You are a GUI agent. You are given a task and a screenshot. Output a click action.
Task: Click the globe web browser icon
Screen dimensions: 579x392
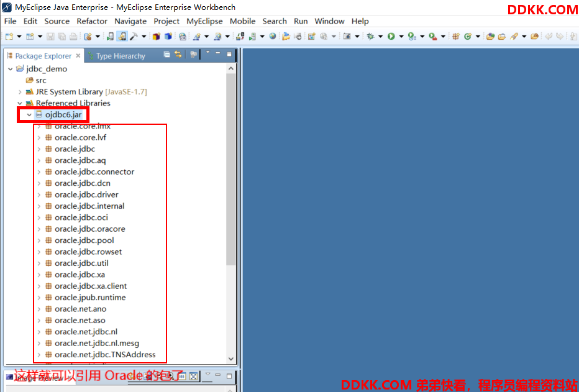273,36
